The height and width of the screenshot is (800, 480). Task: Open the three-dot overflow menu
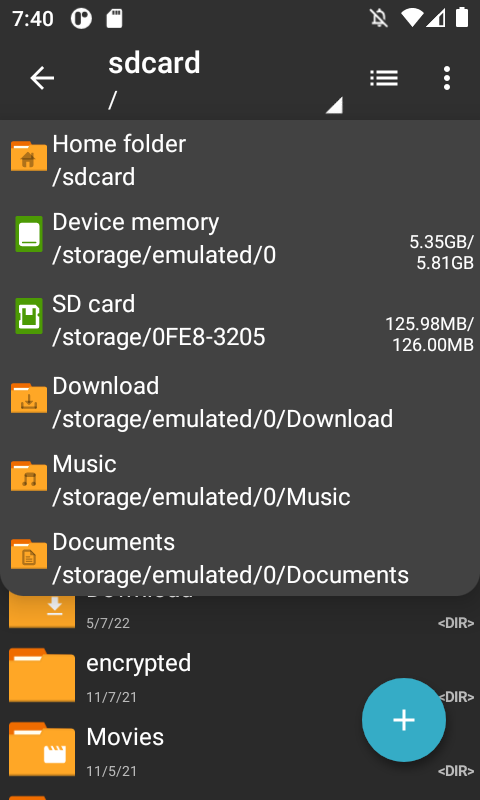click(x=447, y=78)
